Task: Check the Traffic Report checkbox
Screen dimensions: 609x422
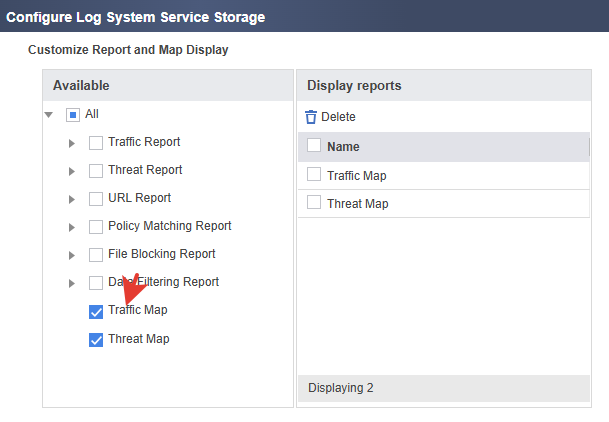Action: tap(96, 143)
